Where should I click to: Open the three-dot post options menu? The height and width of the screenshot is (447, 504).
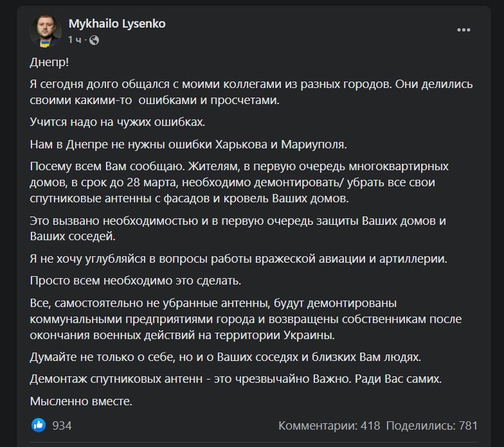click(464, 30)
